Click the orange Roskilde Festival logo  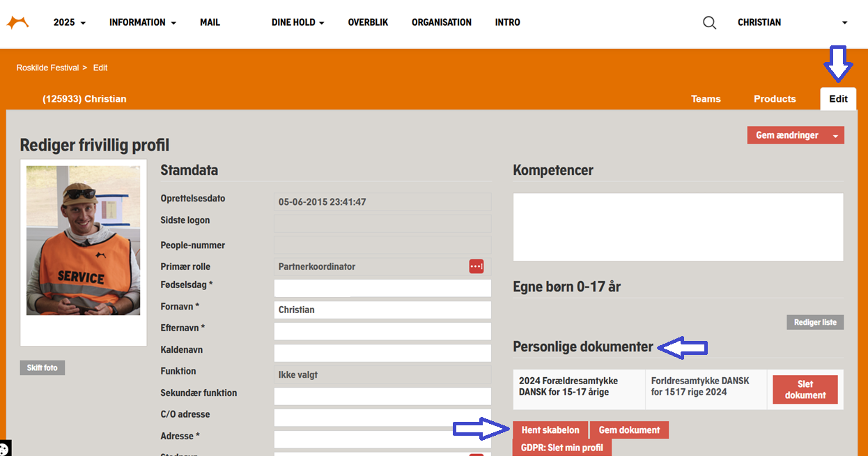coord(17,23)
